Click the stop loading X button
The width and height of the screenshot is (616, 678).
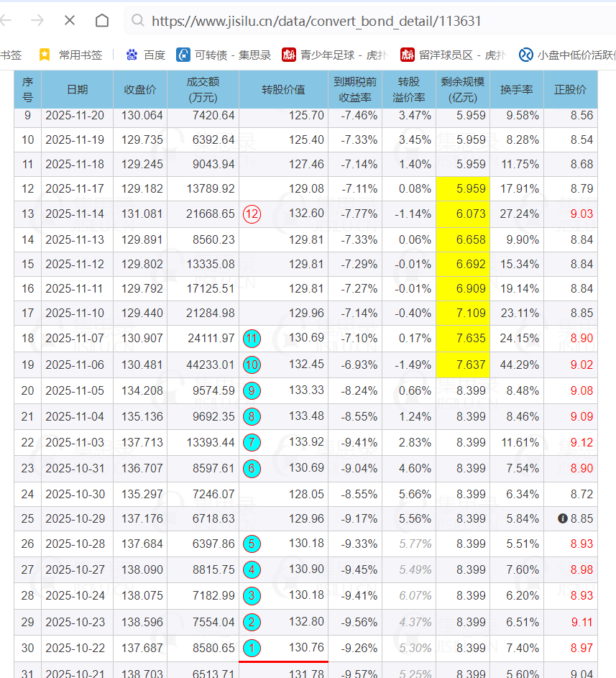click(x=70, y=21)
